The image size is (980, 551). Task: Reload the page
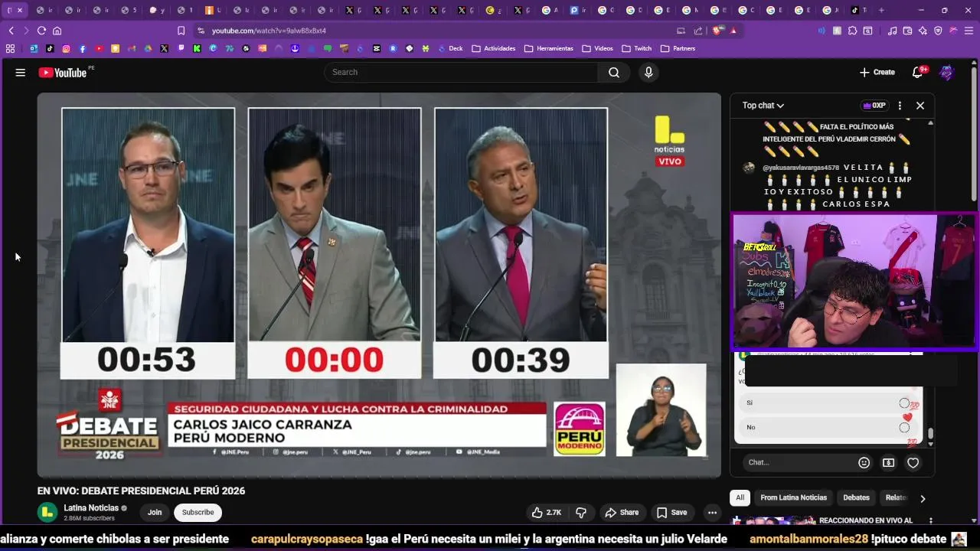[x=41, y=31]
